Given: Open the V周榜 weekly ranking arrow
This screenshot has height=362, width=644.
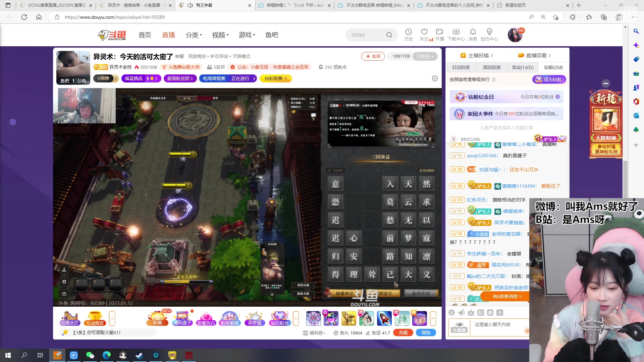Looking at the screenshot, I should [116, 78].
